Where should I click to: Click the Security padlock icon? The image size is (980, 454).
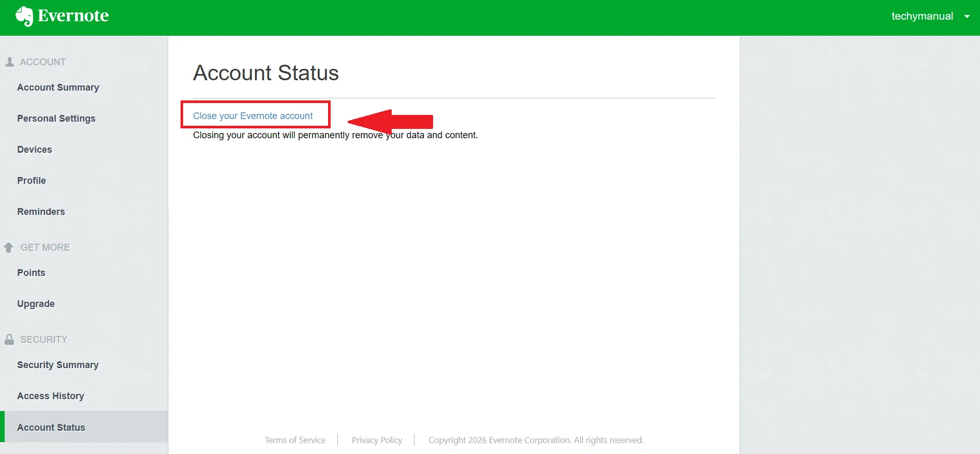tap(9, 340)
